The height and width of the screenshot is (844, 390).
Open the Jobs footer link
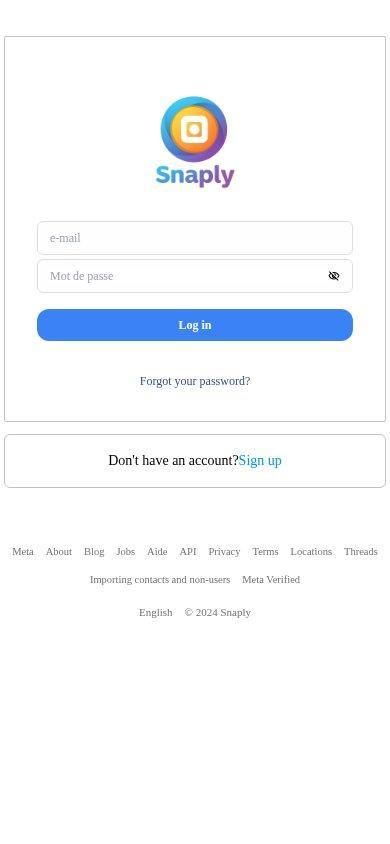tap(126, 552)
